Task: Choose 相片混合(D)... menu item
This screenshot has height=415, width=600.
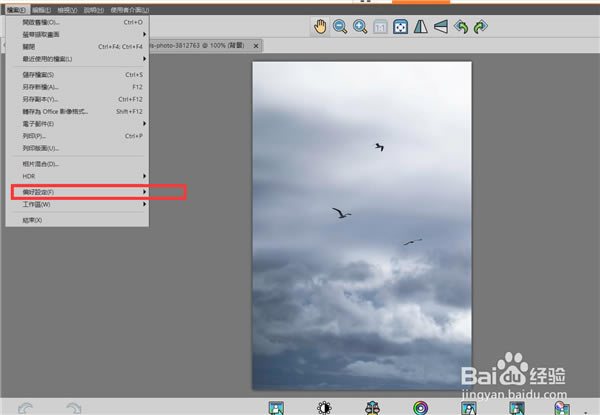Action: 77,164
